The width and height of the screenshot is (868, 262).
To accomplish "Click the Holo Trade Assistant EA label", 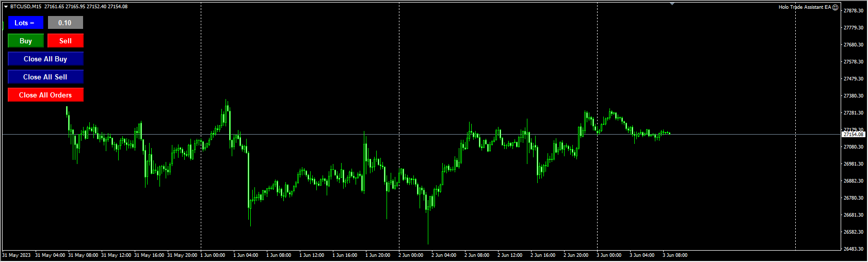I will (x=805, y=7).
